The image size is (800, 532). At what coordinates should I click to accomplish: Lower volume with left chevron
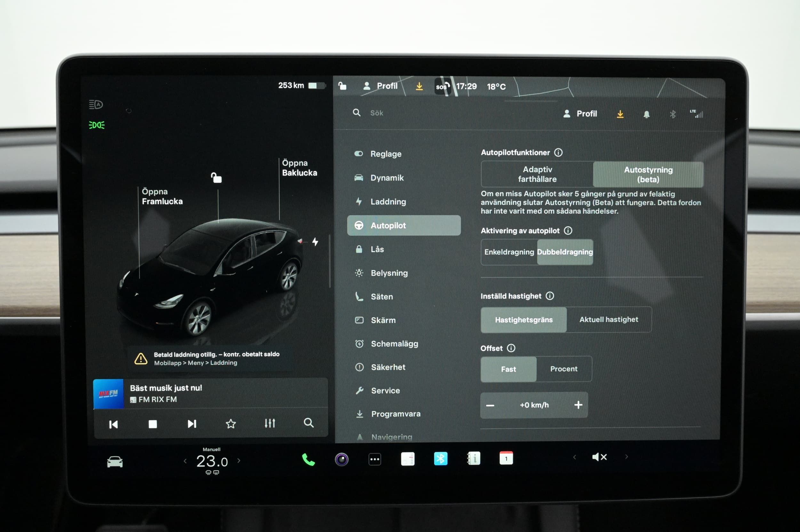click(574, 457)
